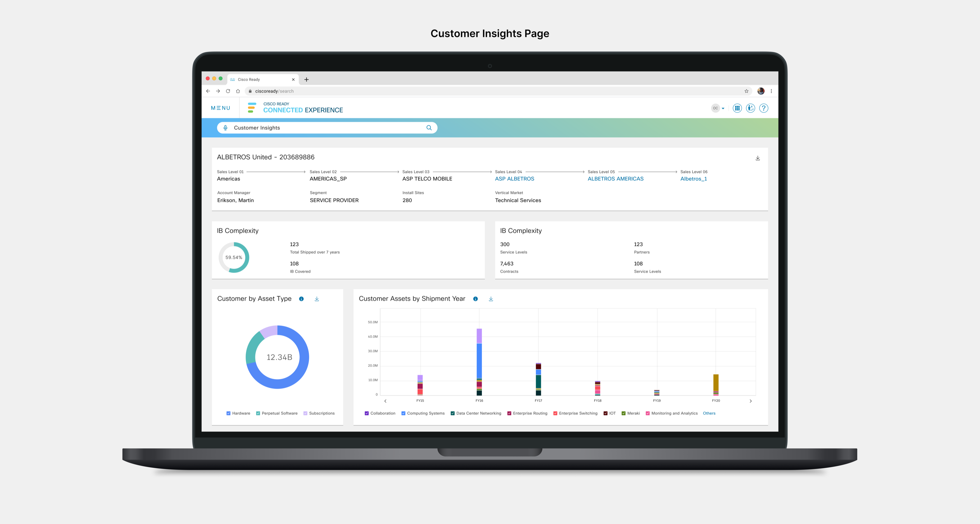Uncheck the Collaboration legend checkbox
The width and height of the screenshot is (980, 524).
(367, 413)
